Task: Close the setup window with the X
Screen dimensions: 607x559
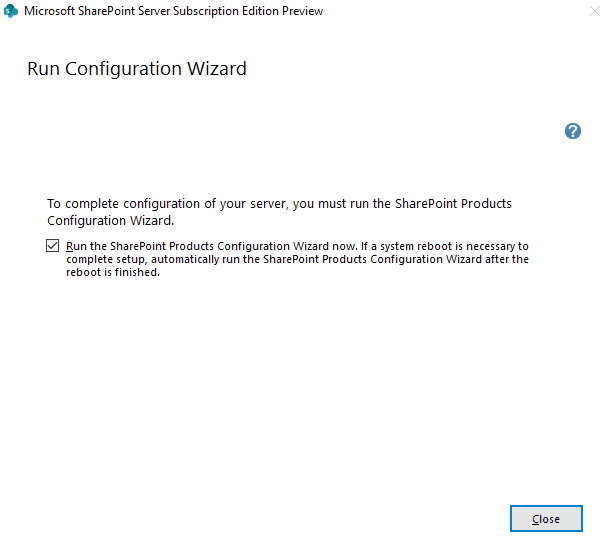Action: (595, 11)
